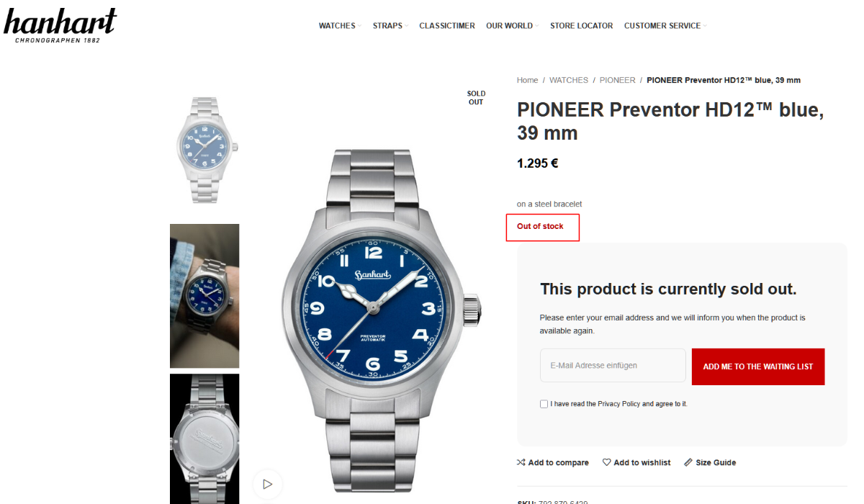864x504 pixels.
Task: Go to Home breadcrumb
Action: click(x=528, y=80)
